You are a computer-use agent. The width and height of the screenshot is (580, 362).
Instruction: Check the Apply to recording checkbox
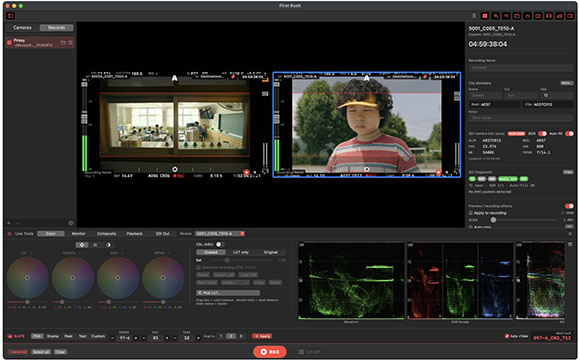click(471, 213)
